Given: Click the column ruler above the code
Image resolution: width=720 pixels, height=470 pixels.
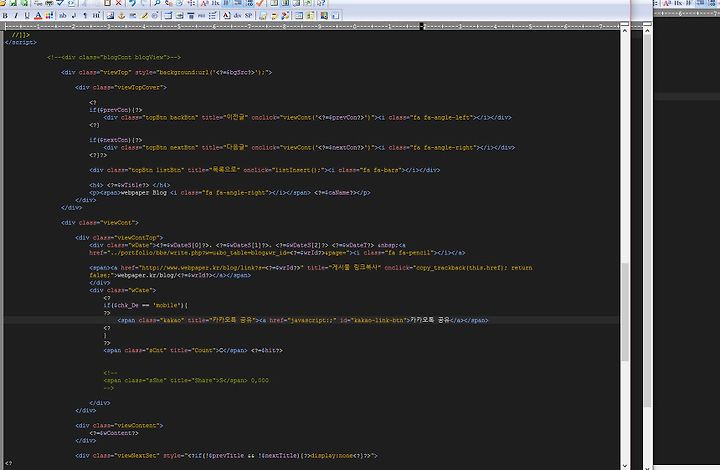Looking at the screenshot, I should tap(311, 26).
